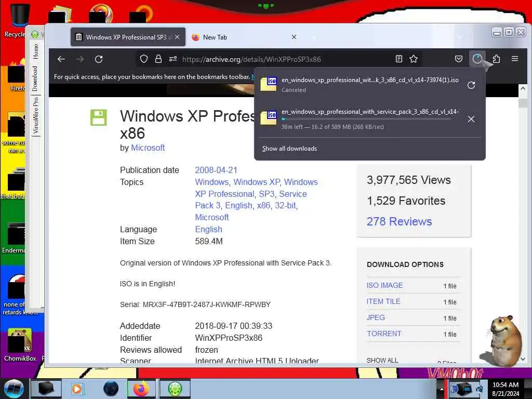Click the green floppy disk software icon
This screenshot has height=399, width=532.
98,117
